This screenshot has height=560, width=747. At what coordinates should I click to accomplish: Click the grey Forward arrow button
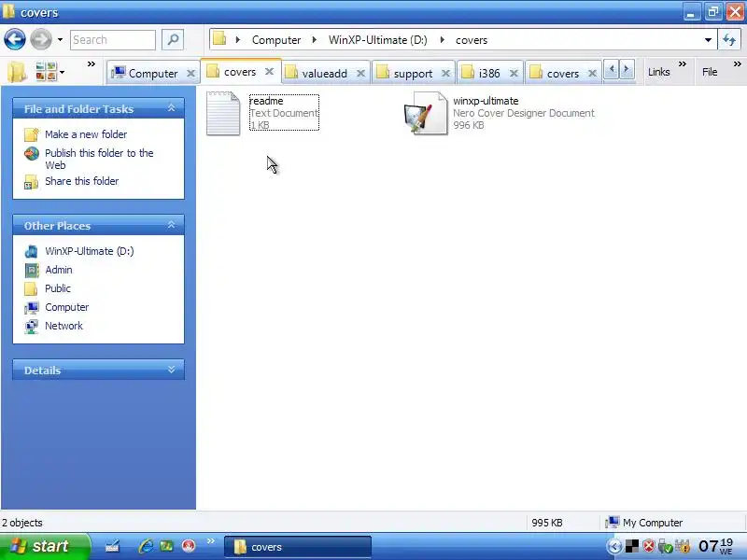41,39
